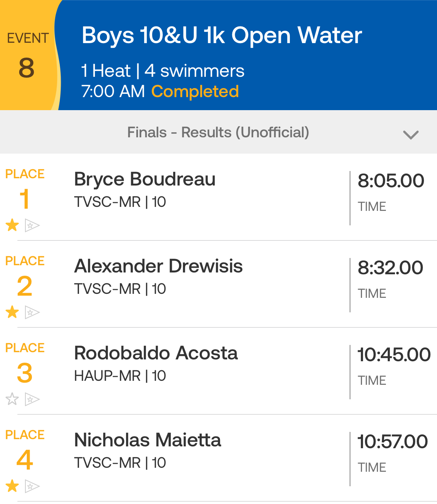Image resolution: width=437 pixels, height=504 pixels.
Task: Open Alexander Drewisis swimmer profile
Action: click(x=158, y=266)
